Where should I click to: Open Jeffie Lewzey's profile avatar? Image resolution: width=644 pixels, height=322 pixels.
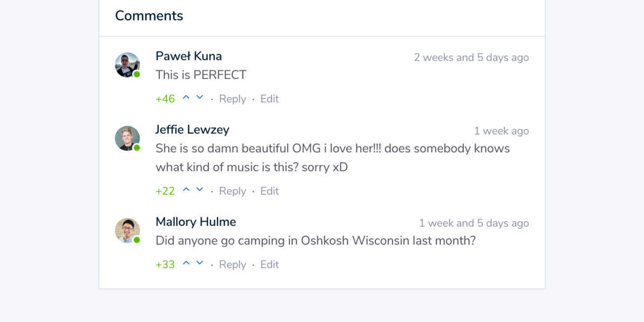(x=127, y=138)
